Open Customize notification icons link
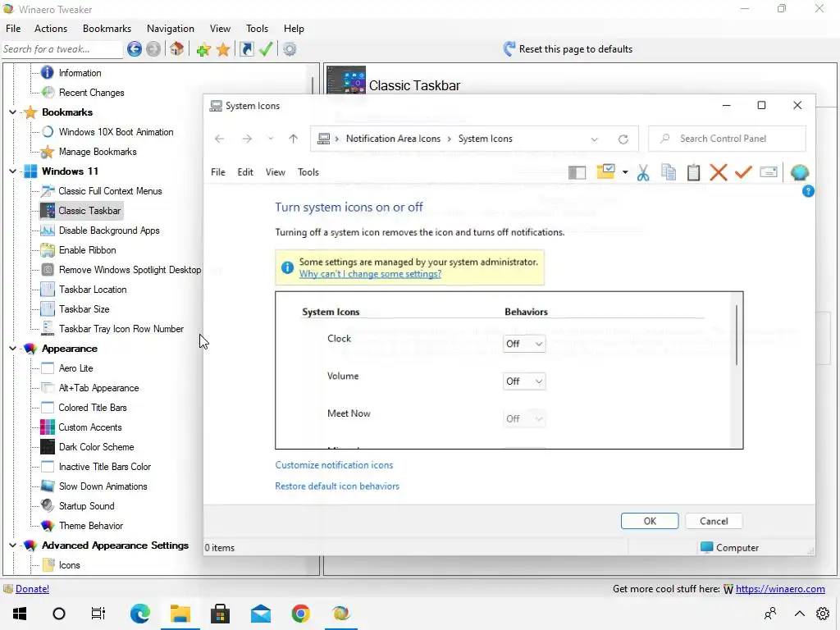Viewport: 840px width, 630px height. click(x=334, y=465)
